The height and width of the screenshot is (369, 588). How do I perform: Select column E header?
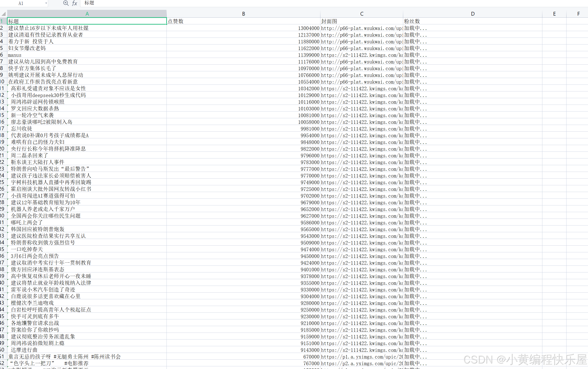[x=554, y=14]
